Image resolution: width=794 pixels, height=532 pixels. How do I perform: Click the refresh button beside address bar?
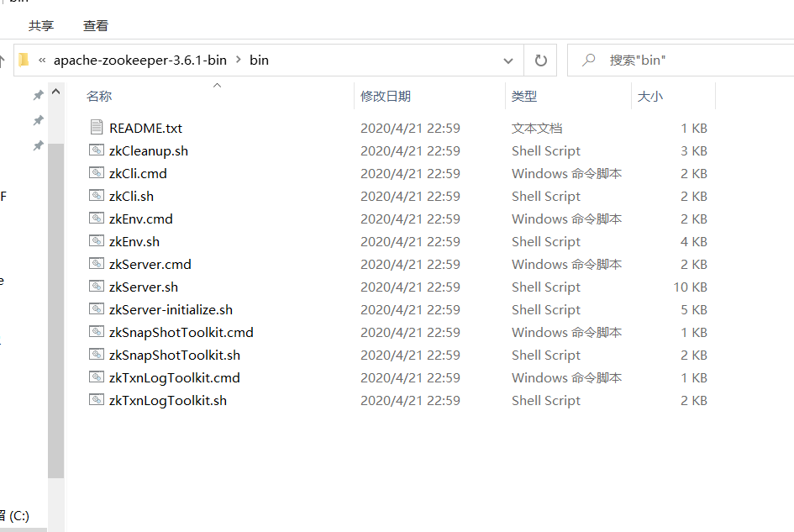click(x=541, y=61)
